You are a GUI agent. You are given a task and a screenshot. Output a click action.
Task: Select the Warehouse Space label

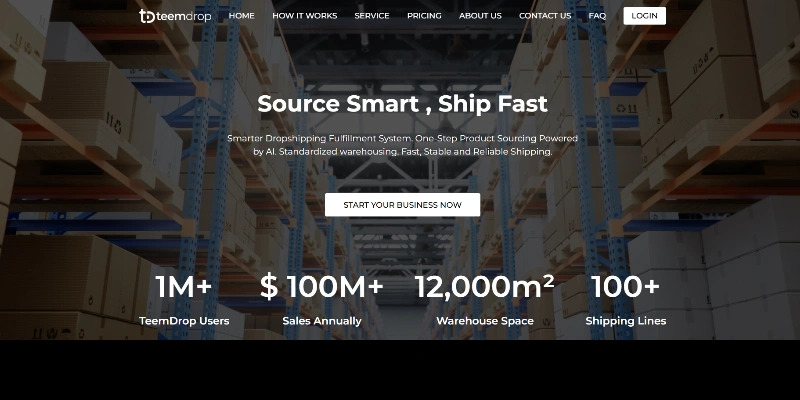click(485, 321)
